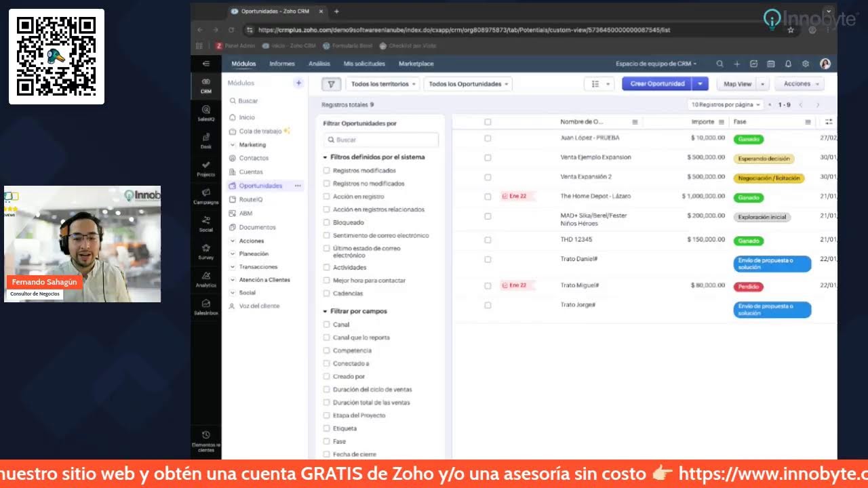868x488 pixels.
Task: Open Desk from the app rail
Action: (x=206, y=140)
